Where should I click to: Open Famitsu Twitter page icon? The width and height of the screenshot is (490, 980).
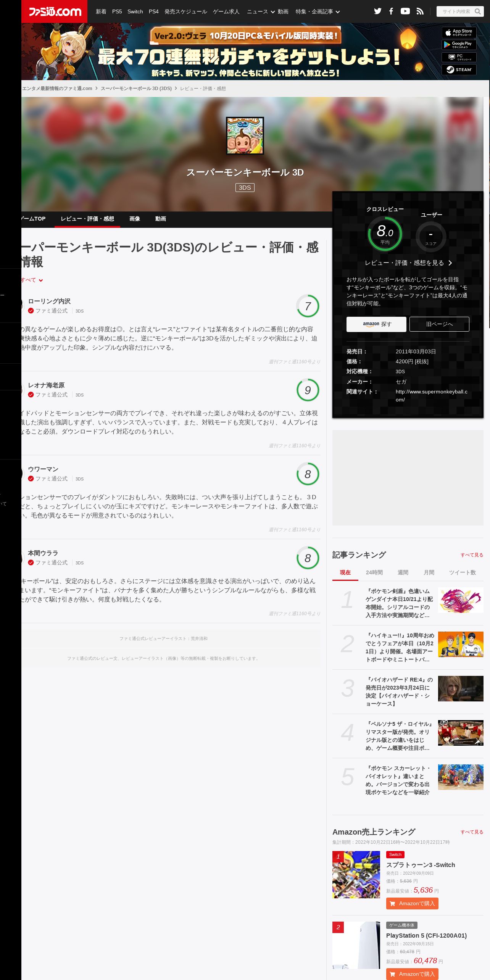pyautogui.click(x=377, y=11)
